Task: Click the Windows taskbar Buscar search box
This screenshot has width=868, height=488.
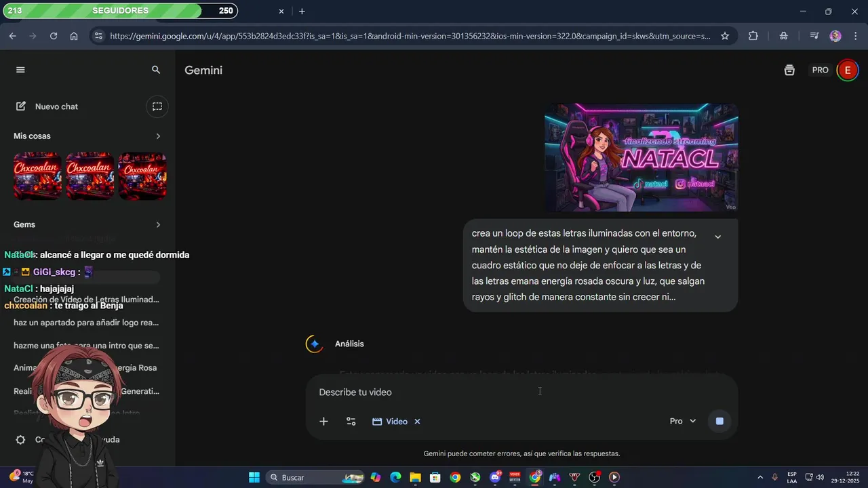Action: [x=315, y=477]
